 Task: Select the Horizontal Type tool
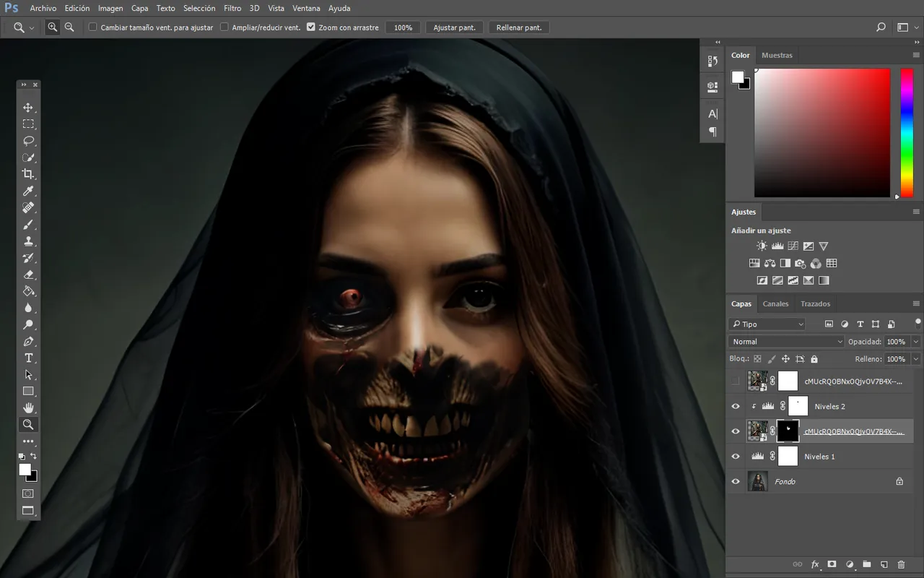point(28,358)
